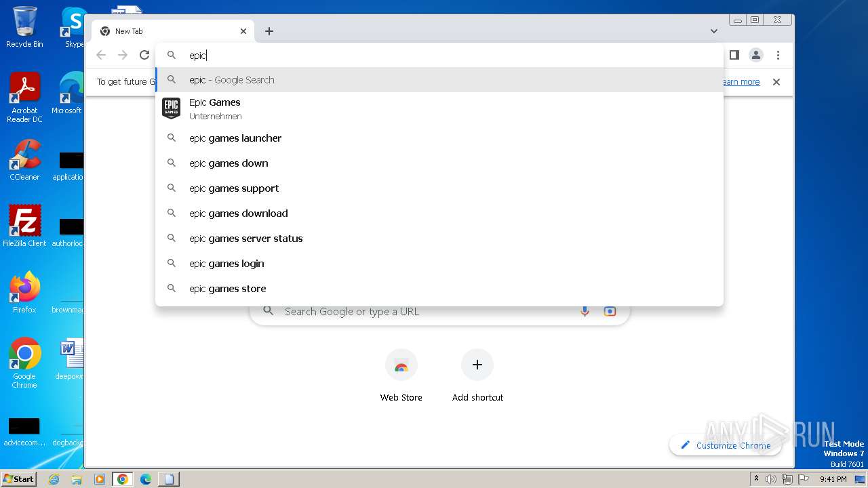The height and width of the screenshot is (488, 868).
Task: Search by image with the Lens icon
Action: pos(610,311)
